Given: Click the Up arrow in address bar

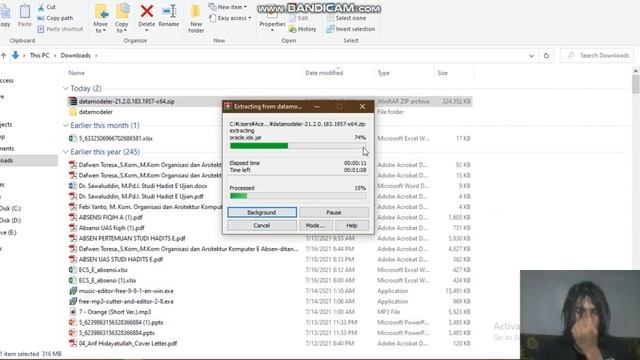Looking at the screenshot, I should (3, 56).
